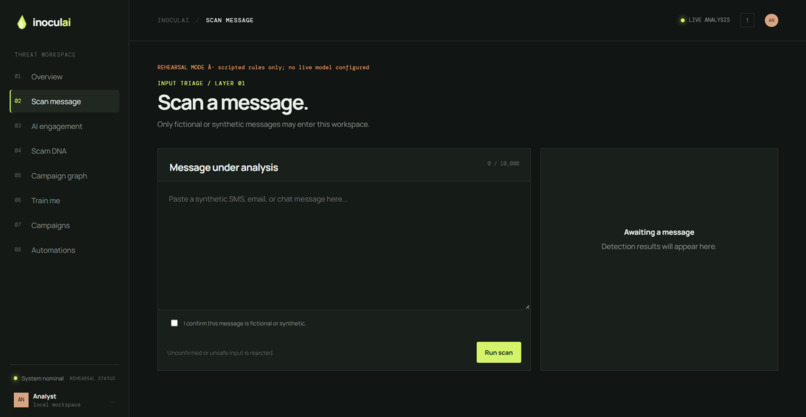Image resolution: width=806 pixels, height=417 pixels.
Task: Click the Message under analysis title
Action: coord(224,168)
